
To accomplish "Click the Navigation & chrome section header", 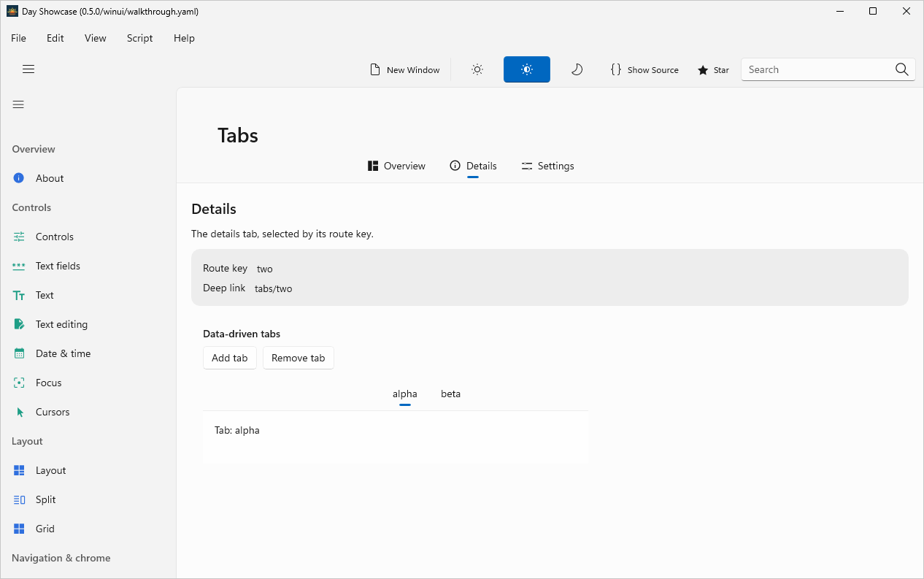I will pyautogui.click(x=61, y=558).
